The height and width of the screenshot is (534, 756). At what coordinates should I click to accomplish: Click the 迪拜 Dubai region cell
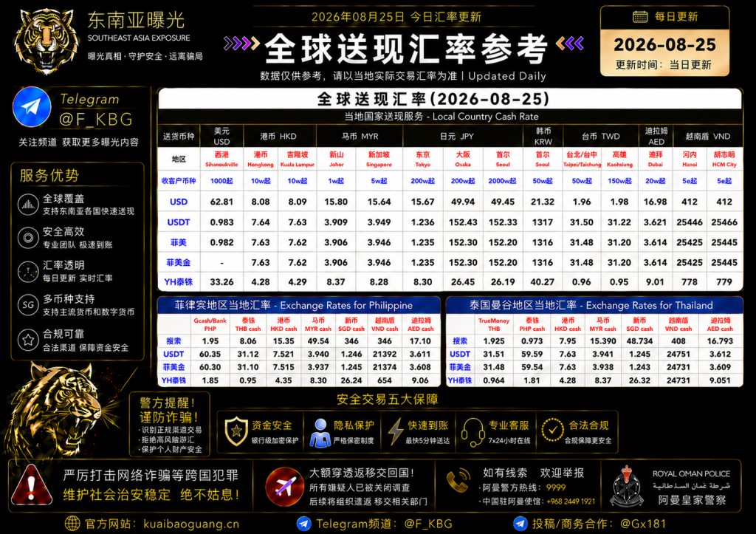click(656, 159)
